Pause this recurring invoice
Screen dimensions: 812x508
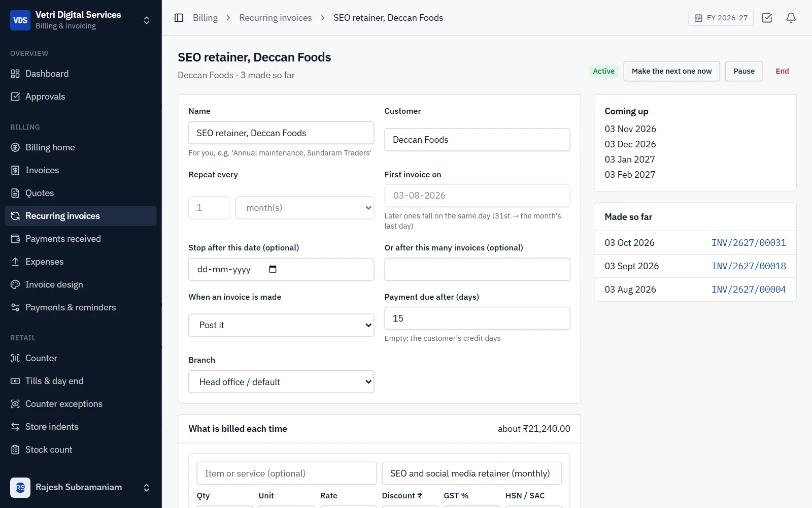744,71
